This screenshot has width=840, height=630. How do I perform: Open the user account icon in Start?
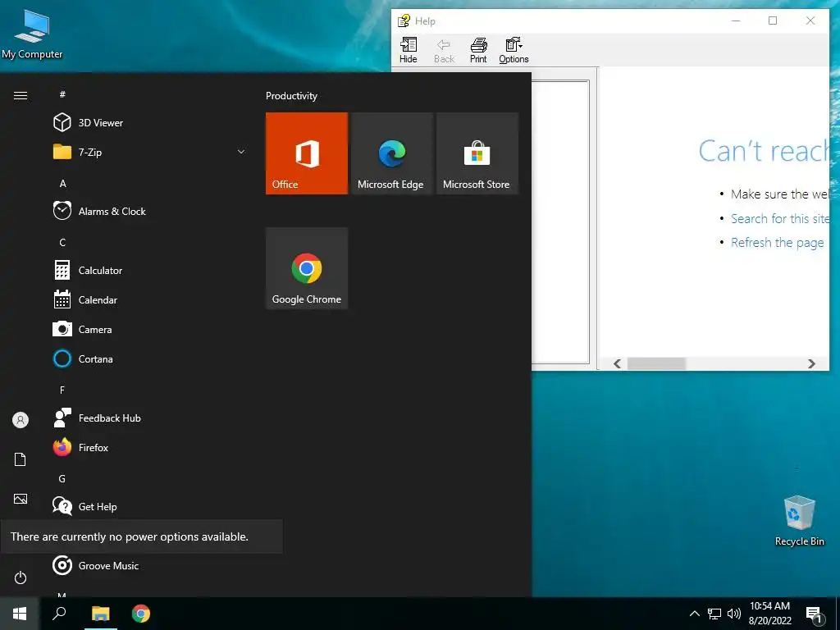(x=21, y=420)
